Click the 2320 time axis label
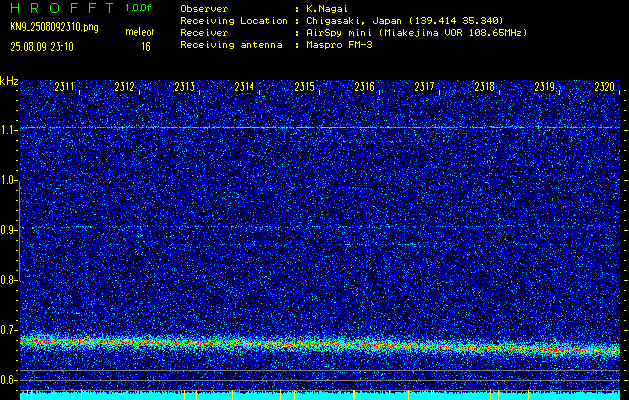629x400 pixels. coord(605,87)
